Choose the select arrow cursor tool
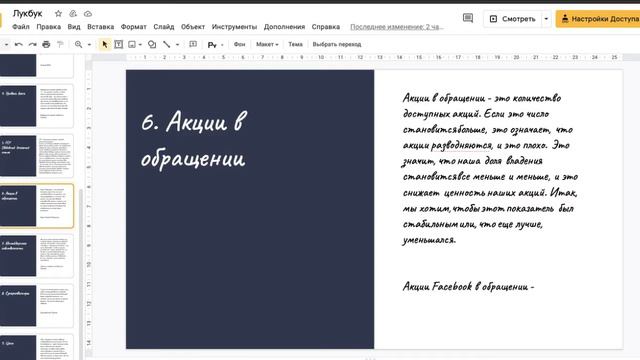 pyautogui.click(x=105, y=44)
